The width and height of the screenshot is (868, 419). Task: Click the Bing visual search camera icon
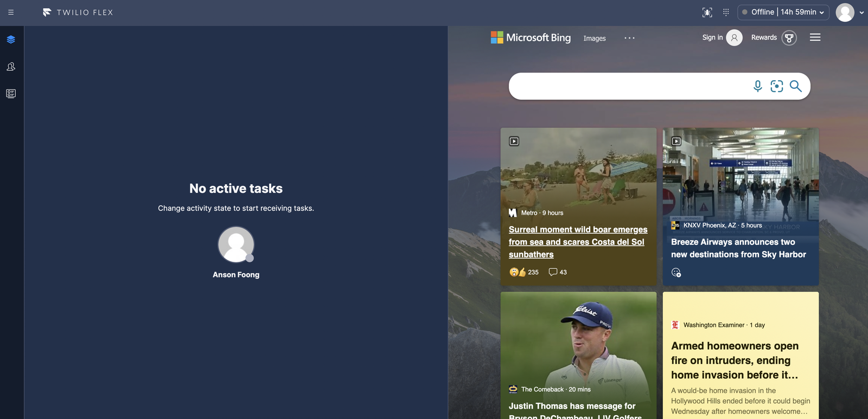pyautogui.click(x=777, y=86)
